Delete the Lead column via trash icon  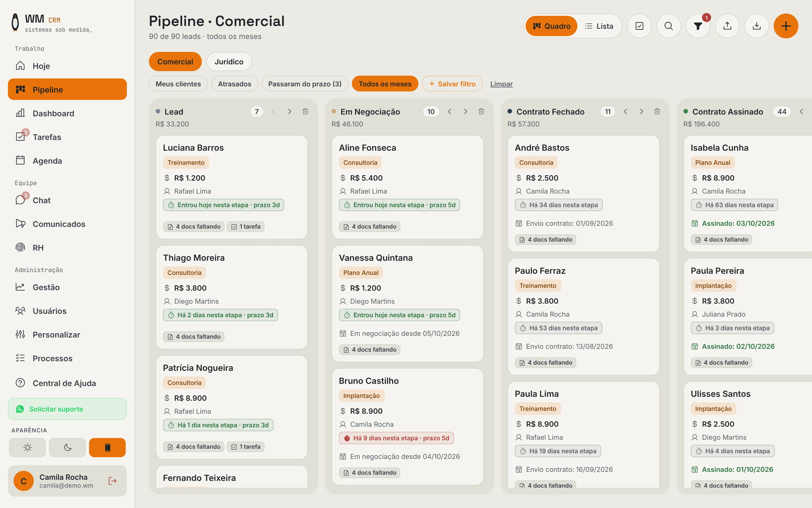coord(305,111)
